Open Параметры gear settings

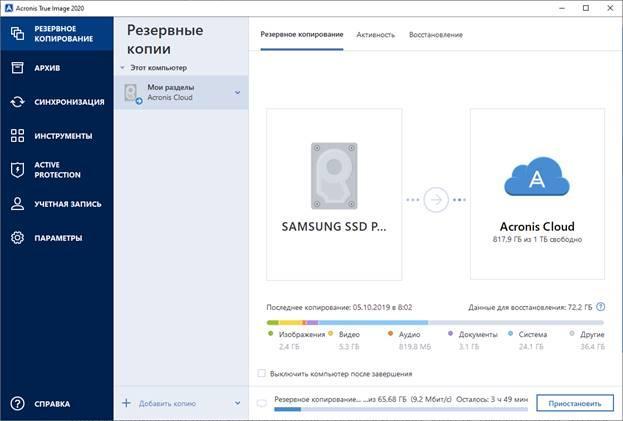coord(17,238)
